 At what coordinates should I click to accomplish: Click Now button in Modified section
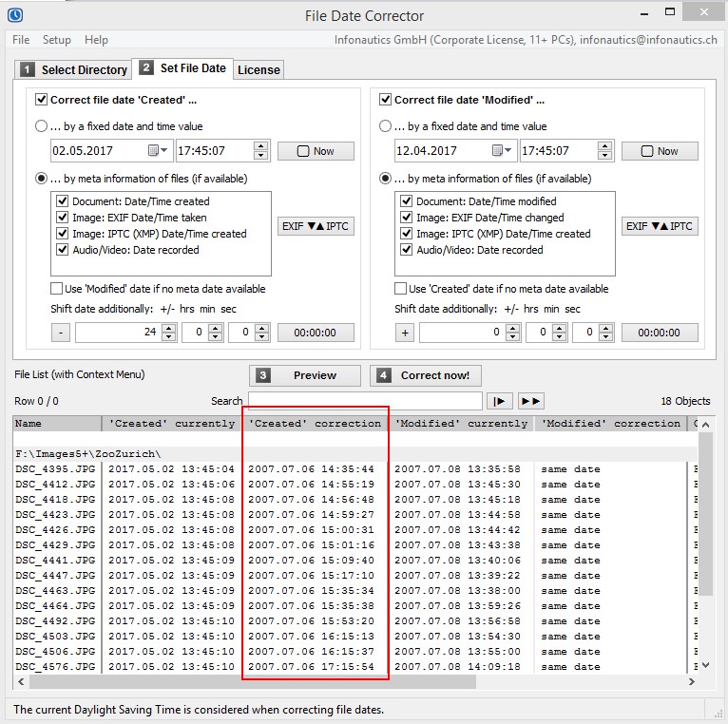660,151
